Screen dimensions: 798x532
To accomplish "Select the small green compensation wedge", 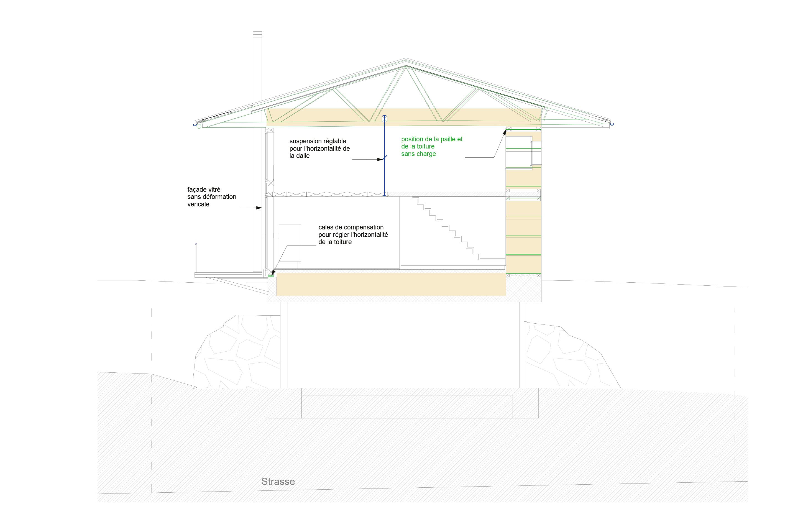I will coord(270,276).
